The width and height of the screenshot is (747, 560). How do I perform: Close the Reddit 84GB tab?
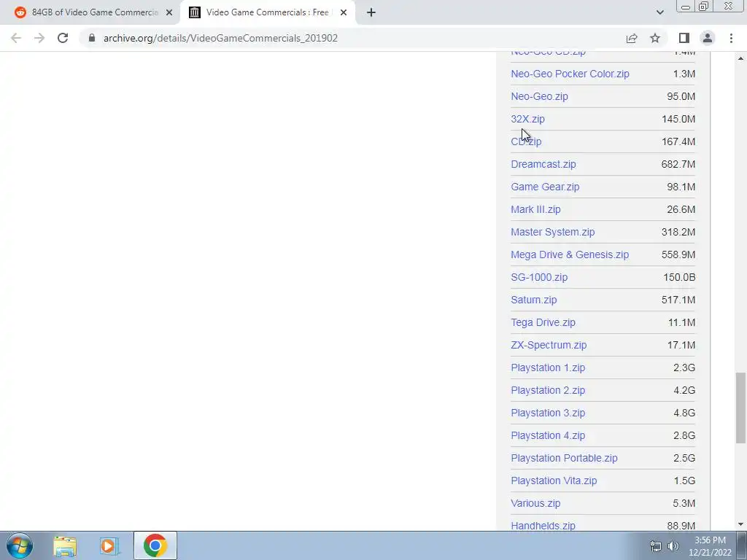169,12
